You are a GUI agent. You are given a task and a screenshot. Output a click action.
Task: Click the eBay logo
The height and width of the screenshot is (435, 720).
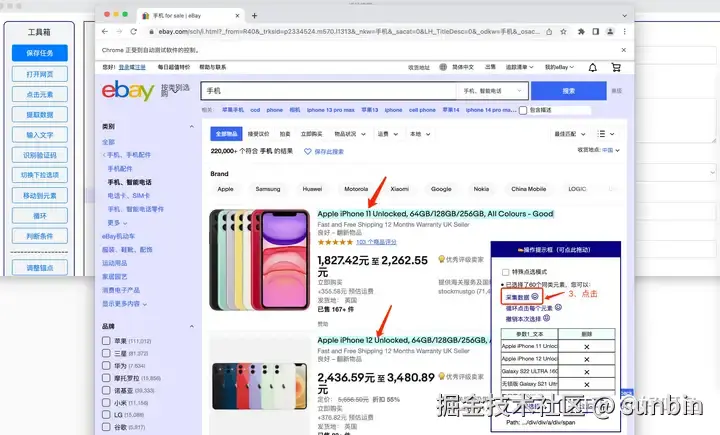(128, 90)
